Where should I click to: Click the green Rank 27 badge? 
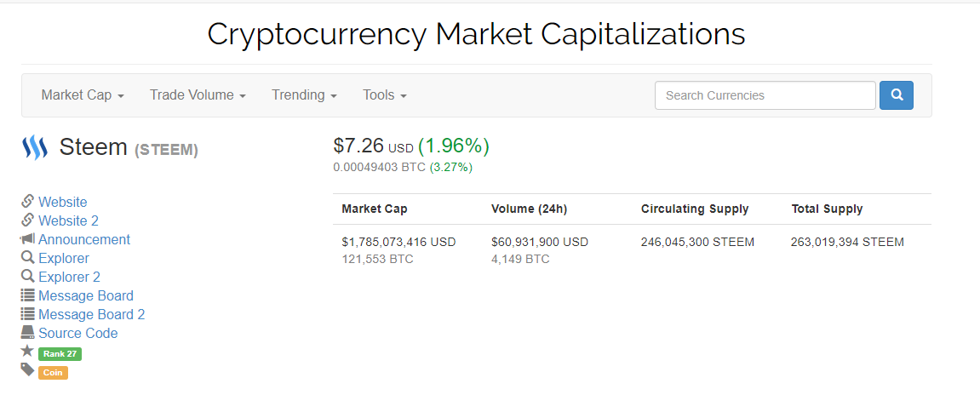click(60, 354)
